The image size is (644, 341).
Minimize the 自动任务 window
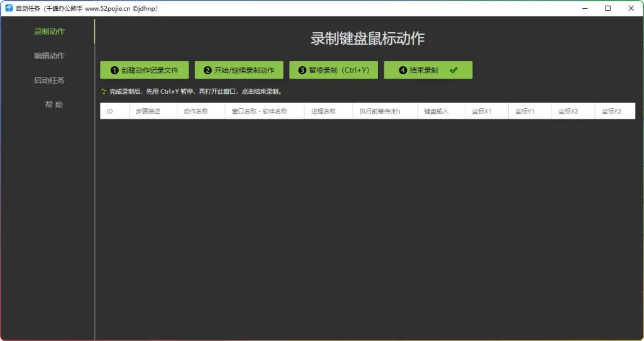[579, 8]
